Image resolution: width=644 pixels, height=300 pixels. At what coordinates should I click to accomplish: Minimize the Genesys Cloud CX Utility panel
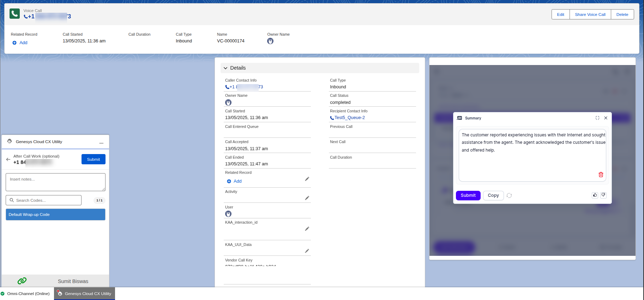(101, 142)
